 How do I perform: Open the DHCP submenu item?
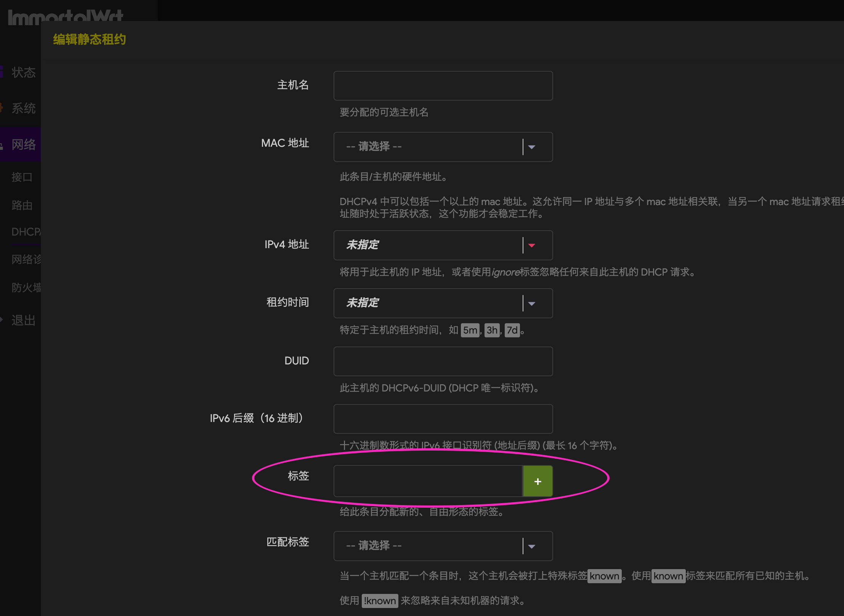tap(25, 232)
